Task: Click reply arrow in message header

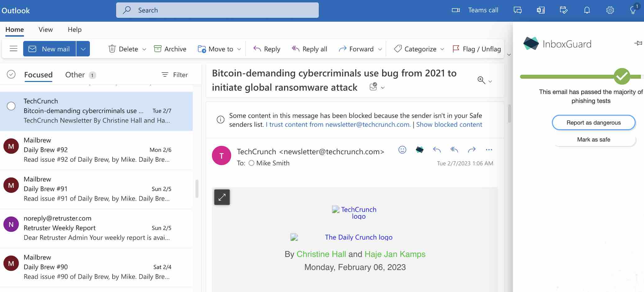Action: point(437,150)
